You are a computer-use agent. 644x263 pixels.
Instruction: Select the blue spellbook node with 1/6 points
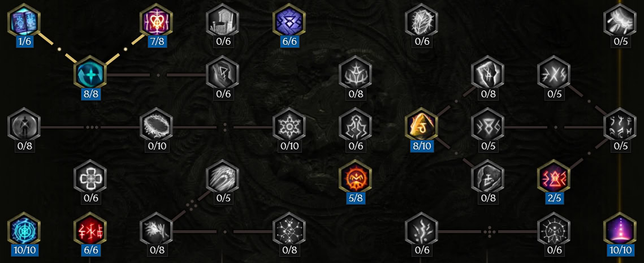[24, 20]
